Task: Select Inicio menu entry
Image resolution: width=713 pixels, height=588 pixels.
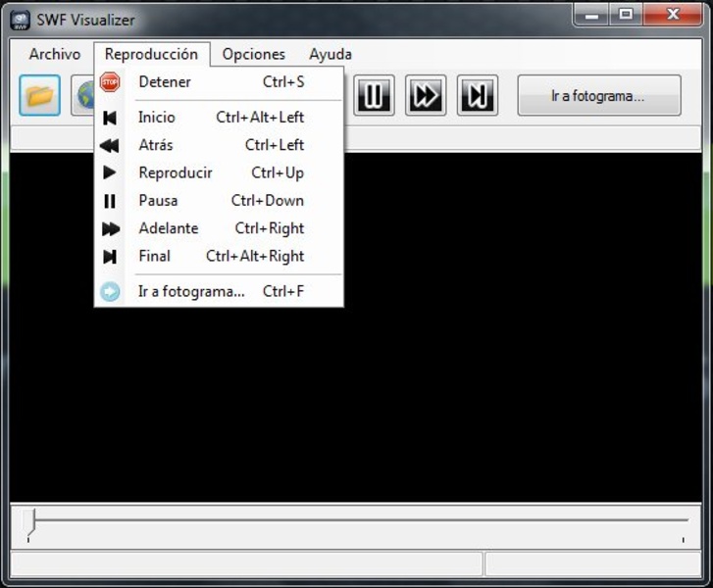Action: [x=219, y=118]
